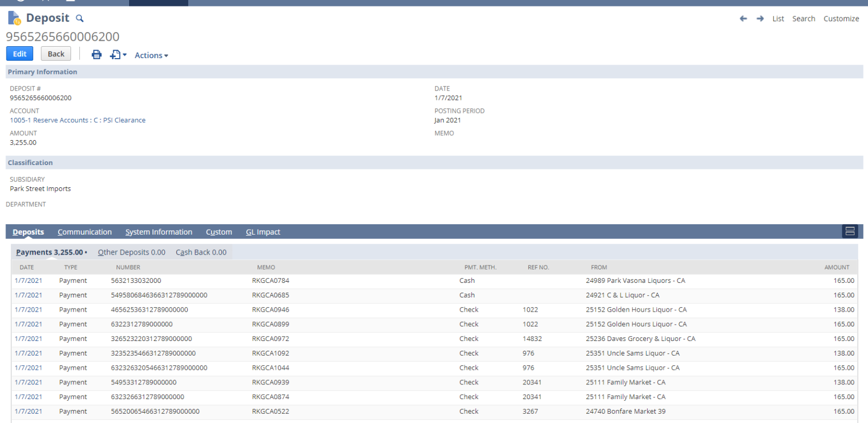The height and width of the screenshot is (423, 868).
Task: Click the search magnifier beside Deposit title
Action: (80, 18)
